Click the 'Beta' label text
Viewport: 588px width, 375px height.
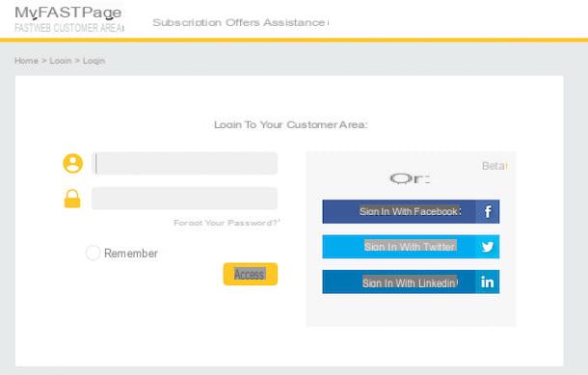(x=494, y=166)
